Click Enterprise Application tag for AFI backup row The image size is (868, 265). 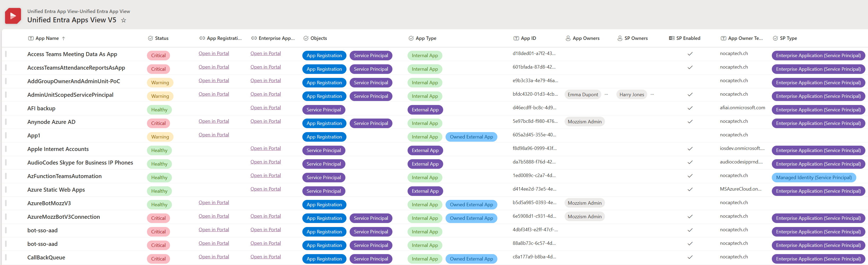tap(818, 110)
